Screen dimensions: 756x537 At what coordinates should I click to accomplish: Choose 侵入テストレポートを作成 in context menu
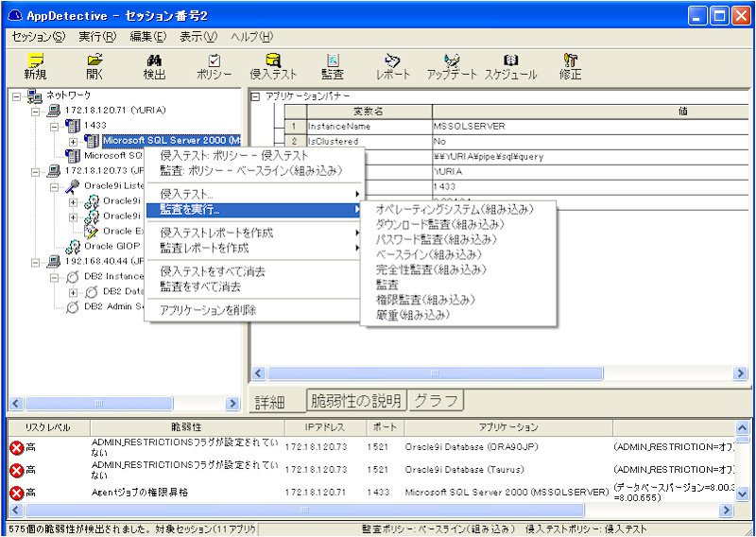[253, 233]
